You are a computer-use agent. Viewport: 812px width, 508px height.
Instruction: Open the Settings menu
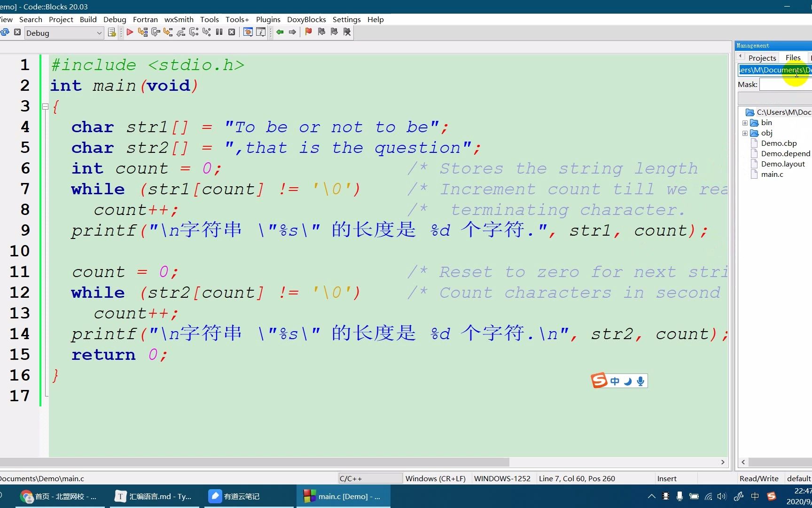(x=347, y=19)
